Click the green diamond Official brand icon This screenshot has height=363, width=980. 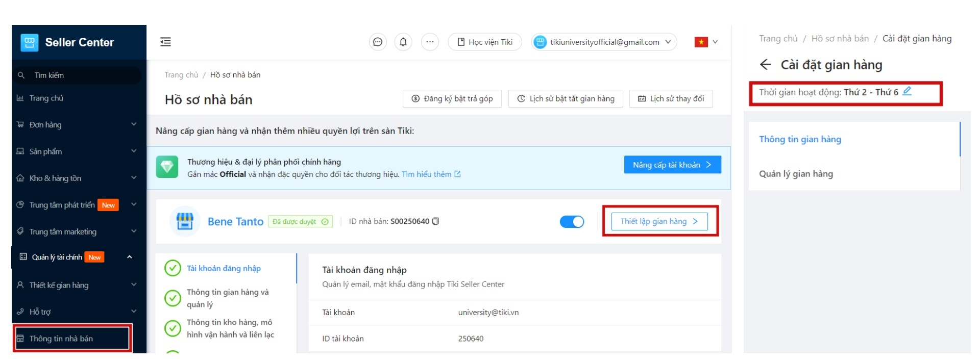167,167
